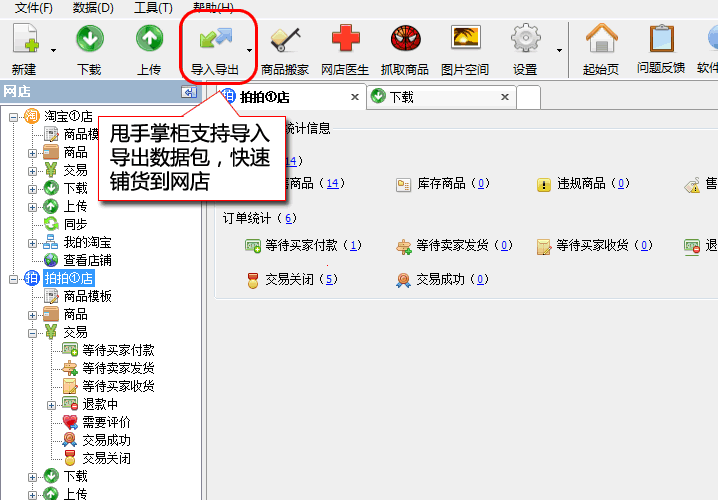The height and width of the screenshot is (500, 718).
Task: Collapse the 淘宝①店 tree node
Action: coord(14,117)
